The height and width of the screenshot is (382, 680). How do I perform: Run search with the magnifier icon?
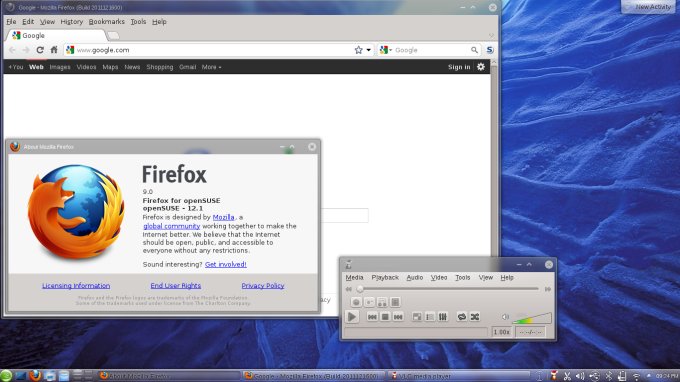point(474,50)
